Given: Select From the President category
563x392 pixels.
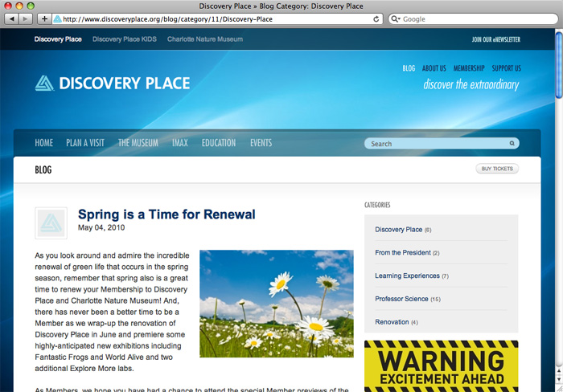Looking at the screenshot, I should pos(403,252).
